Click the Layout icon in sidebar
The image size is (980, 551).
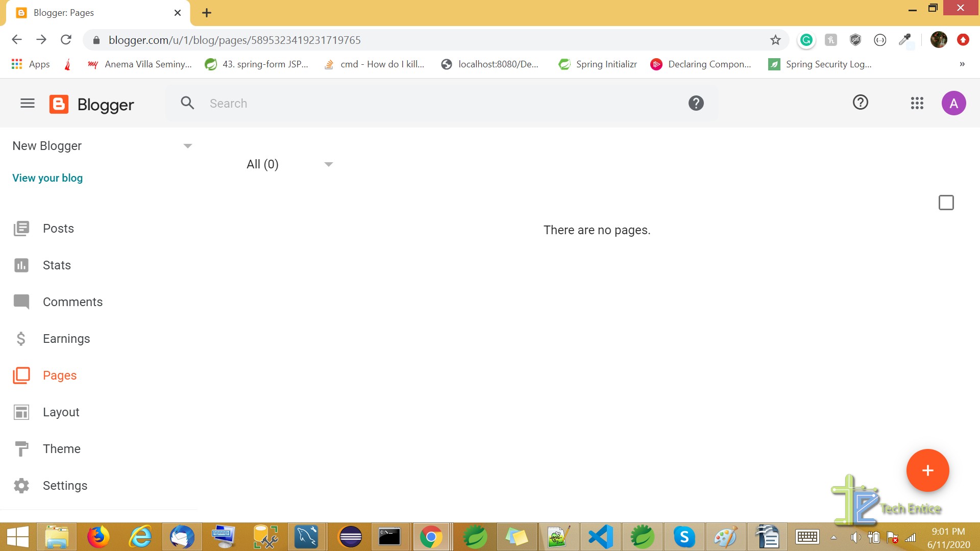click(21, 412)
